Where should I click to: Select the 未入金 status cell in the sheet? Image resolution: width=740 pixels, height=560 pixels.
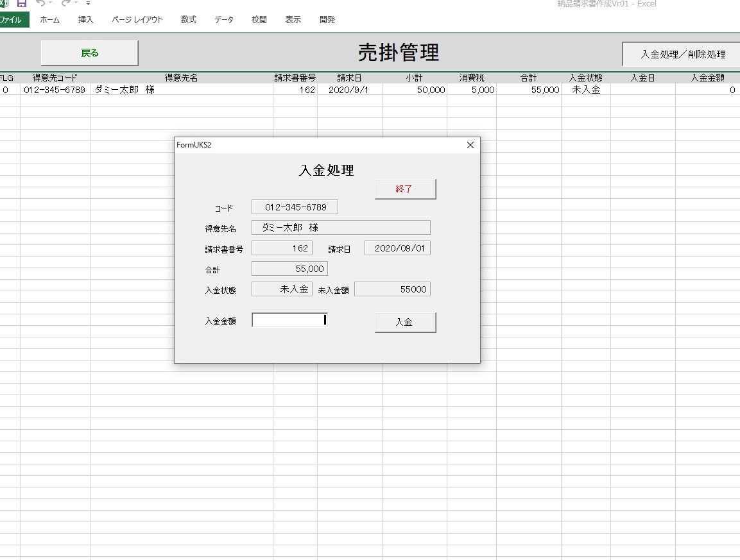(x=586, y=90)
